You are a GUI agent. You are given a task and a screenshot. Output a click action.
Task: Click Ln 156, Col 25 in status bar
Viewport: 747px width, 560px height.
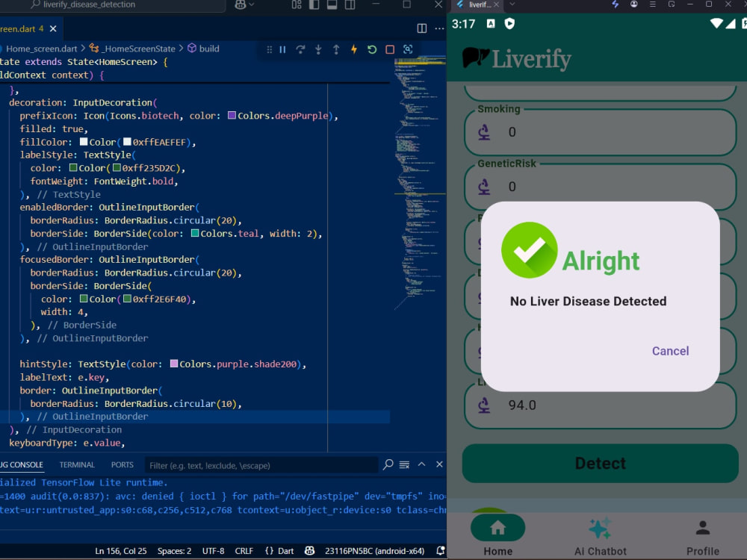[x=121, y=551]
